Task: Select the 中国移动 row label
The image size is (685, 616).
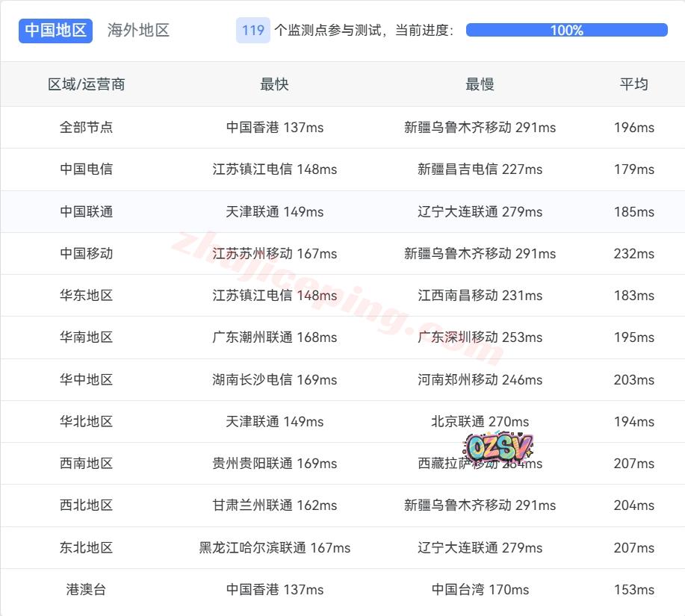Action: click(87, 254)
